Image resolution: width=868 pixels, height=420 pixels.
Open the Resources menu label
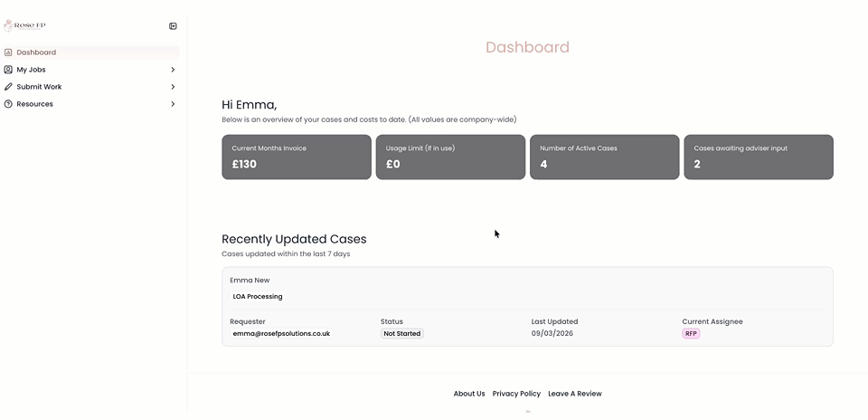pyautogui.click(x=34, y=104)
